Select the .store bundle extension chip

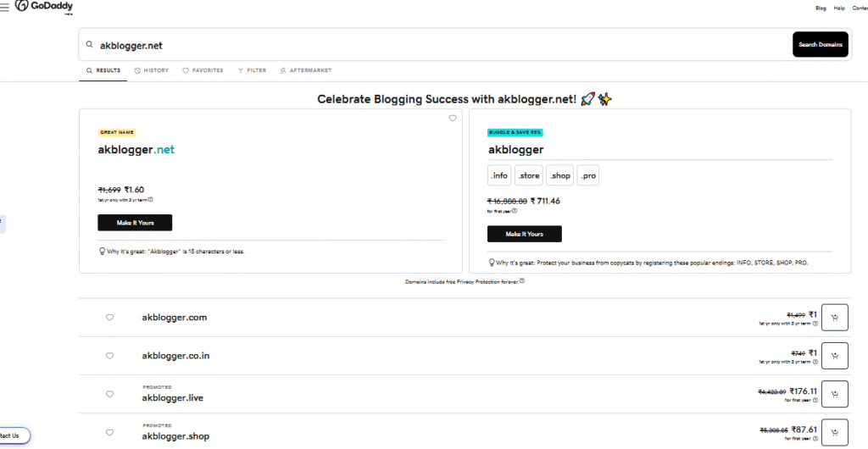[x=529, y=175]
